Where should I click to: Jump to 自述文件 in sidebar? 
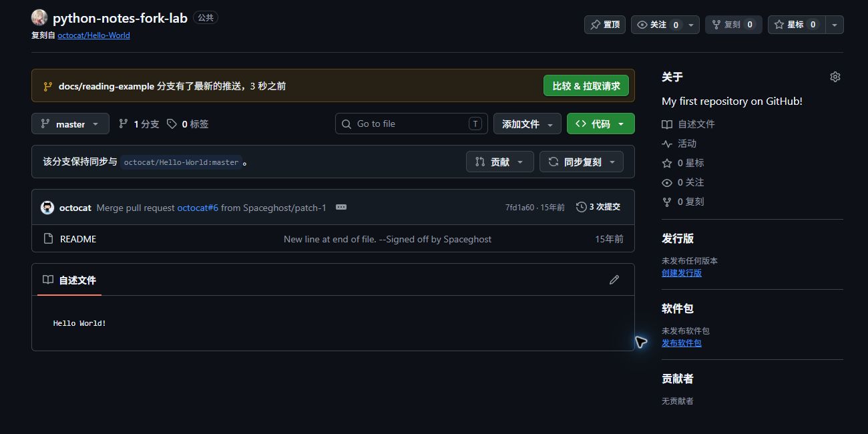(x=696, y=124)
